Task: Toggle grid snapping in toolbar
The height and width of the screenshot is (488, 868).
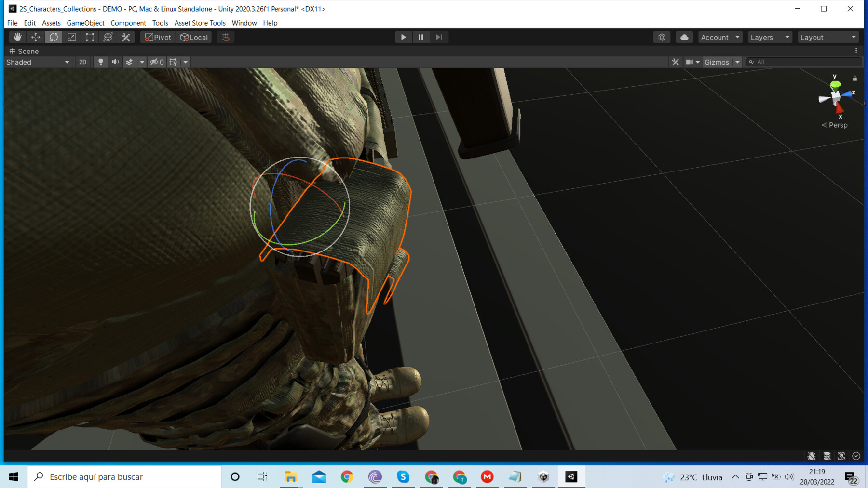Action: coord(226,37)
